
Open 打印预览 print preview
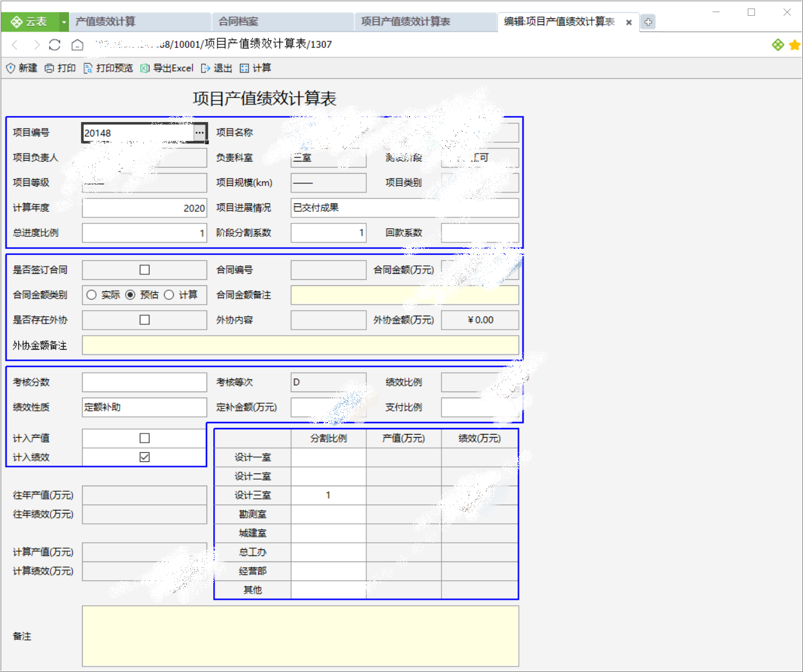[x=108, y=68]
